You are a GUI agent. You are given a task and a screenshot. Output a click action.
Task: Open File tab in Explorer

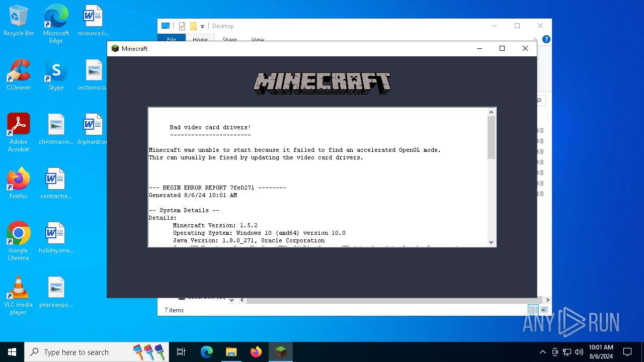click(172, 39)
